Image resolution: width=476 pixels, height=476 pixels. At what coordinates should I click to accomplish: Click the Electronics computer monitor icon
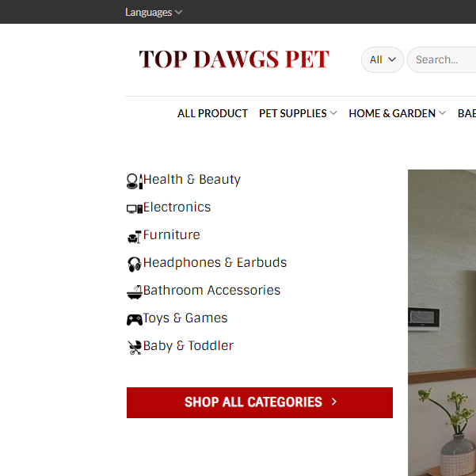[x=135, y=209]
